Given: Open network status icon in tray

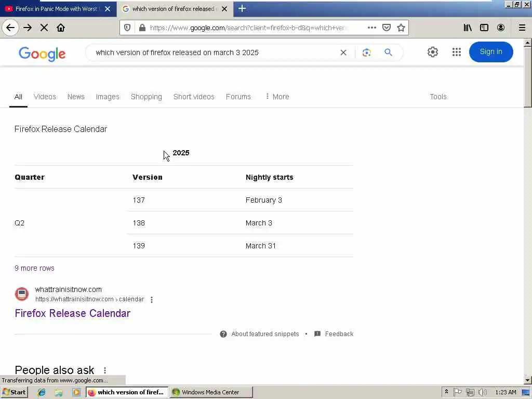Looking at the screenshot, I should (x=470, y=392).
